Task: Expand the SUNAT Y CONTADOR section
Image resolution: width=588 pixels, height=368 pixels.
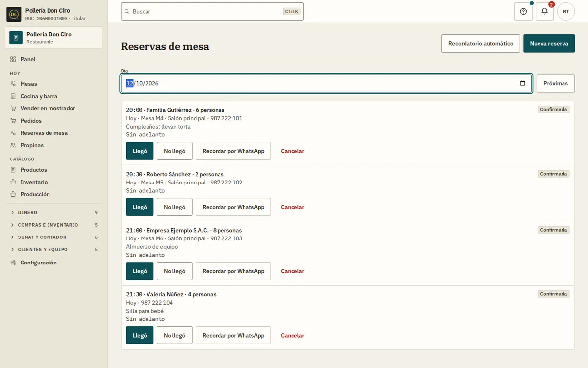Action: point(54,237)
